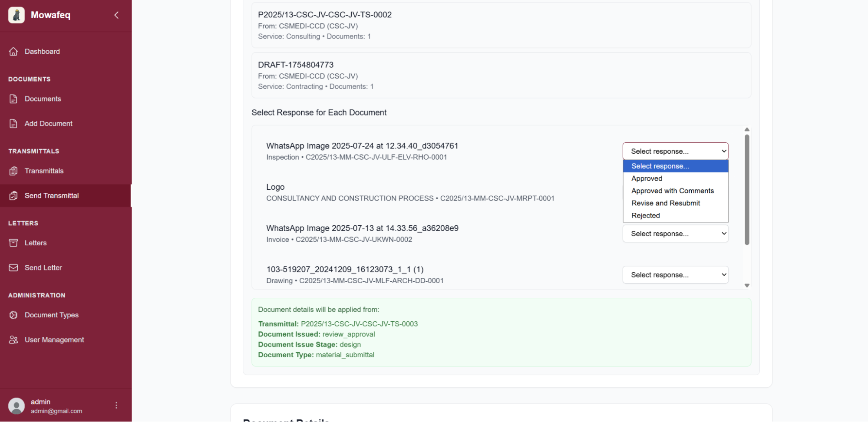
Task: Select the Rejected response option
Action: (645, 216)
